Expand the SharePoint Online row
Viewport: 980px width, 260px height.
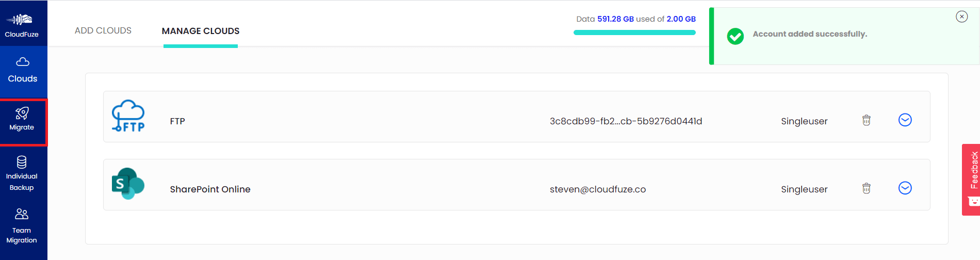pos(905,188)
